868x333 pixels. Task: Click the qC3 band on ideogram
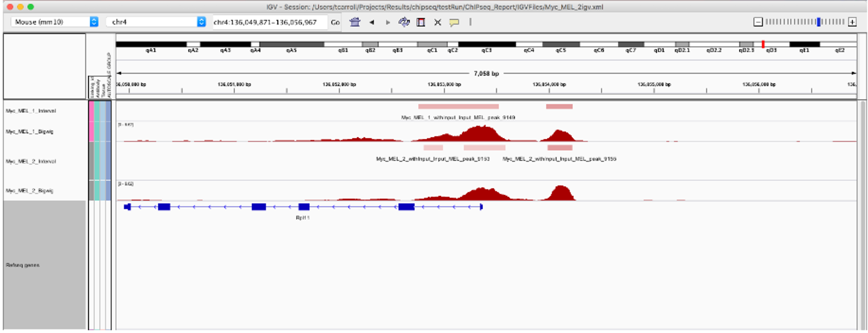487,44
